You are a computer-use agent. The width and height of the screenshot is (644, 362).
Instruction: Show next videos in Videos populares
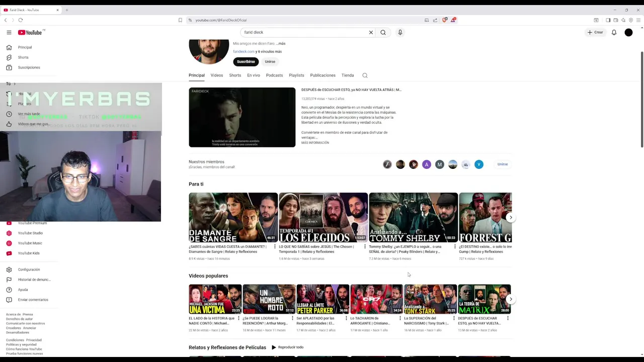pyautogui.click(x=511, y=299)
